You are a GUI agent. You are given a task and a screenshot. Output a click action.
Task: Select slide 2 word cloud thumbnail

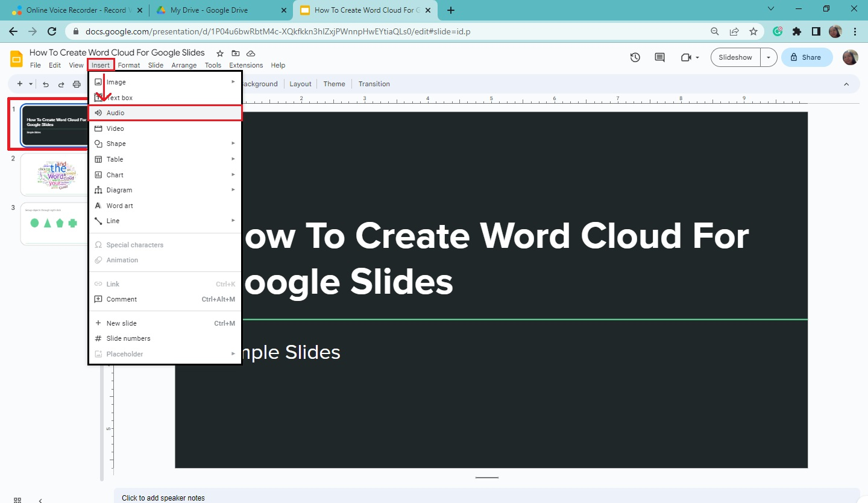pos(55,175)
